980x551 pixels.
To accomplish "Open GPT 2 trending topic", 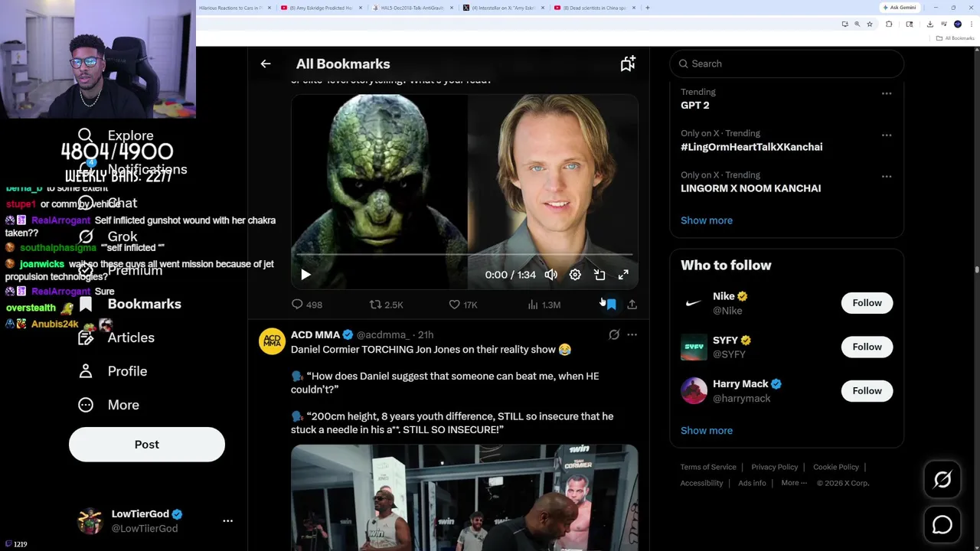I will [x=695, y=106].
